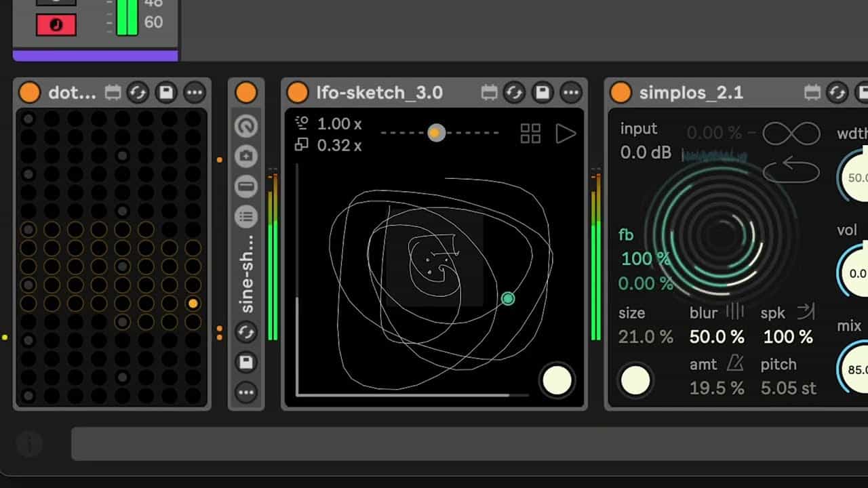The width and height of the screenshot is (868, 488).
Task: Select the lfo-sketch_3.0 title bar name
Action: tap(380, 93)
